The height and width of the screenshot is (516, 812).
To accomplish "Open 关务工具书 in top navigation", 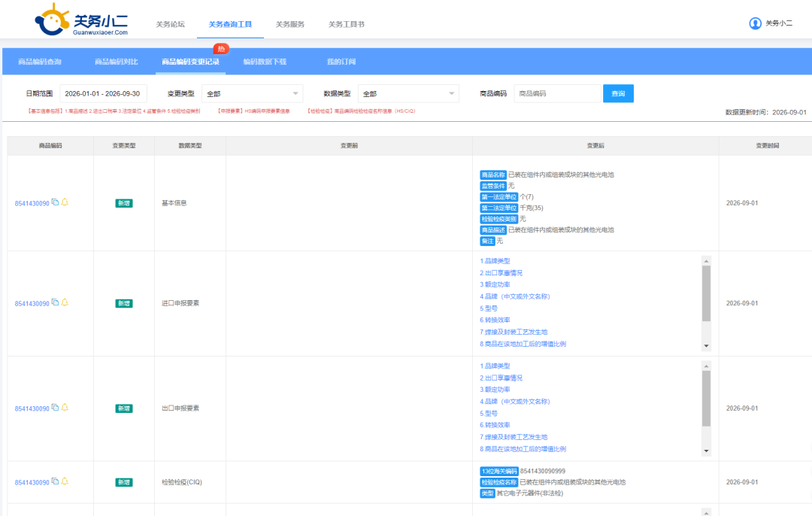I will point(347,24).
